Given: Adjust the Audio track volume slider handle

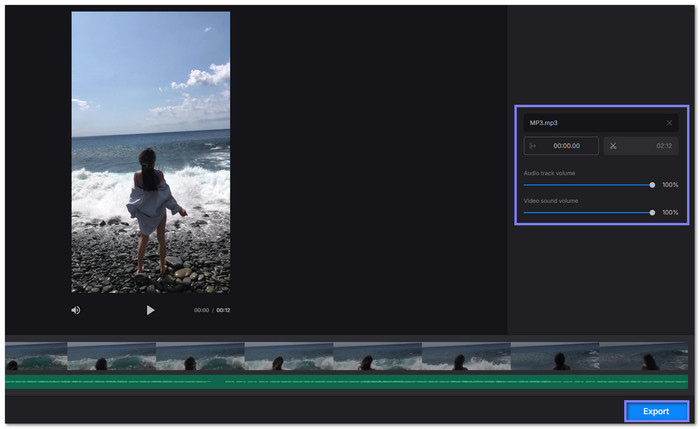Looking at the screenshot, I should pos(652,185).
